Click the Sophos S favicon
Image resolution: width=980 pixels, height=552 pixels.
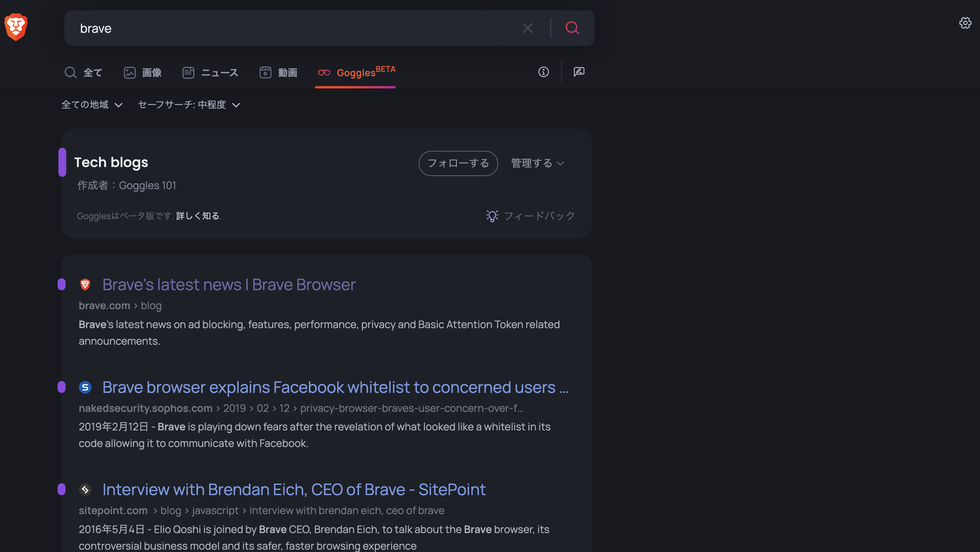click(85, 387)
